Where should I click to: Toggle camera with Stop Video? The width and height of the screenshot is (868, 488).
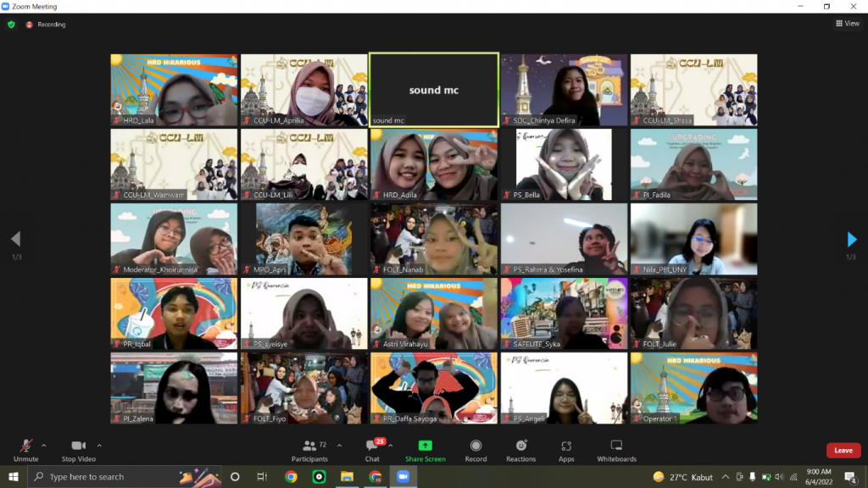click(78, 446)
